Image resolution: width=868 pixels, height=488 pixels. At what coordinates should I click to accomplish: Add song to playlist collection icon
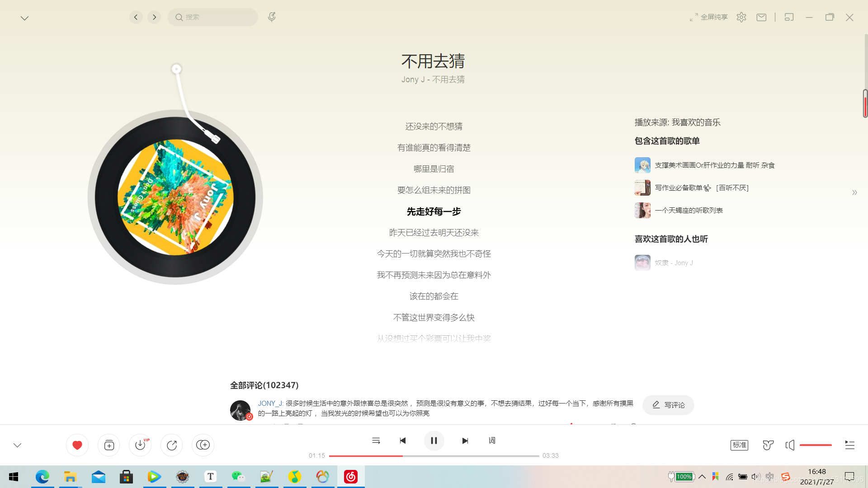point(109,445)
